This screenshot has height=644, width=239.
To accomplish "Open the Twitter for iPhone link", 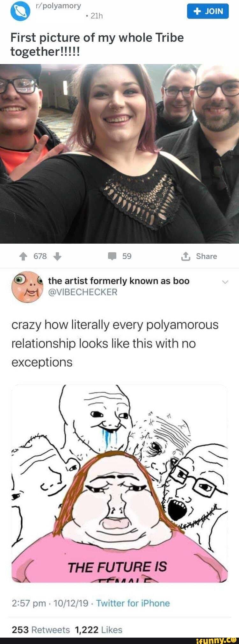I will click(133, 603).
